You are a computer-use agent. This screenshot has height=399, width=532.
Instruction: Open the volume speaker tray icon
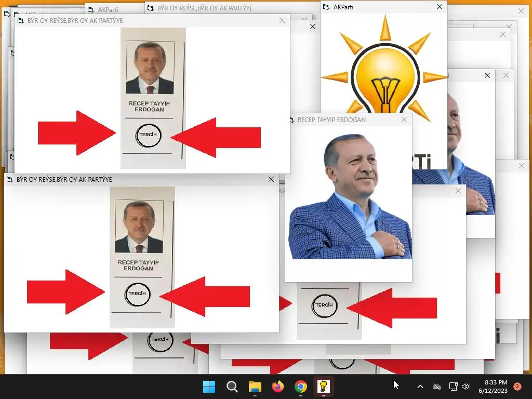click(x=465, y=387)
